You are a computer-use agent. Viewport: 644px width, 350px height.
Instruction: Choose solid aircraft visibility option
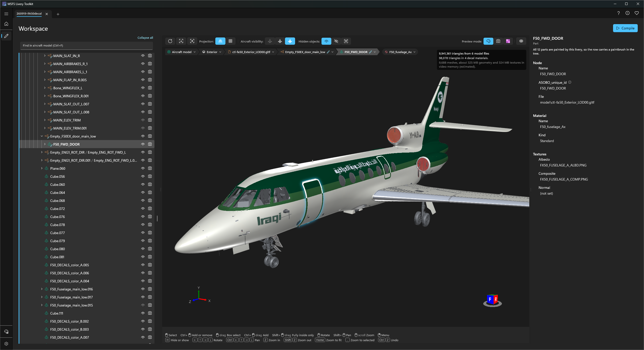(x=290, y=41)
